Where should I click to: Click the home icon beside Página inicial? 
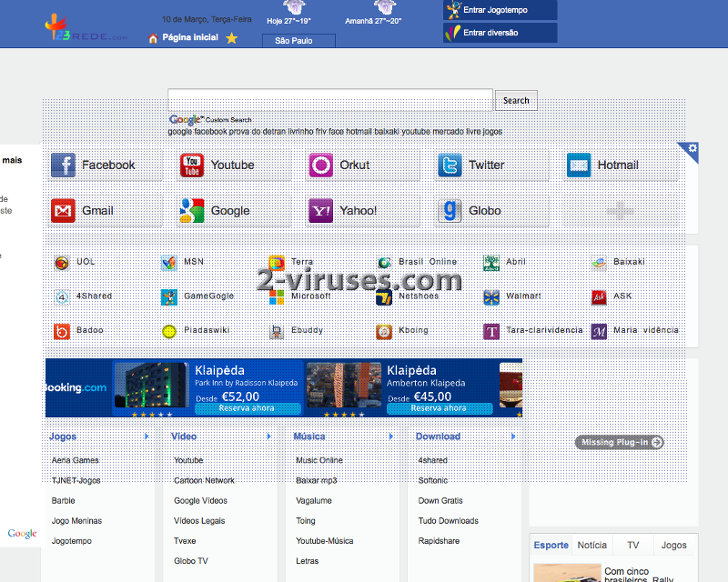(x=153, y=38)
